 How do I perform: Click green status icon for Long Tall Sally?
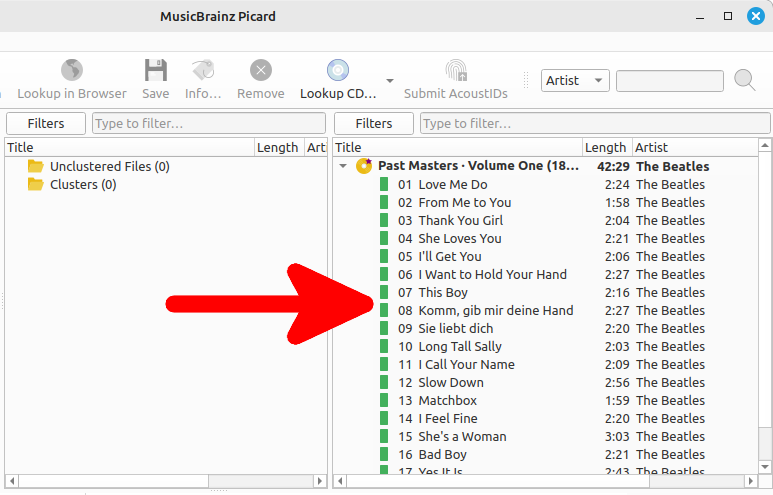(384, 347)
